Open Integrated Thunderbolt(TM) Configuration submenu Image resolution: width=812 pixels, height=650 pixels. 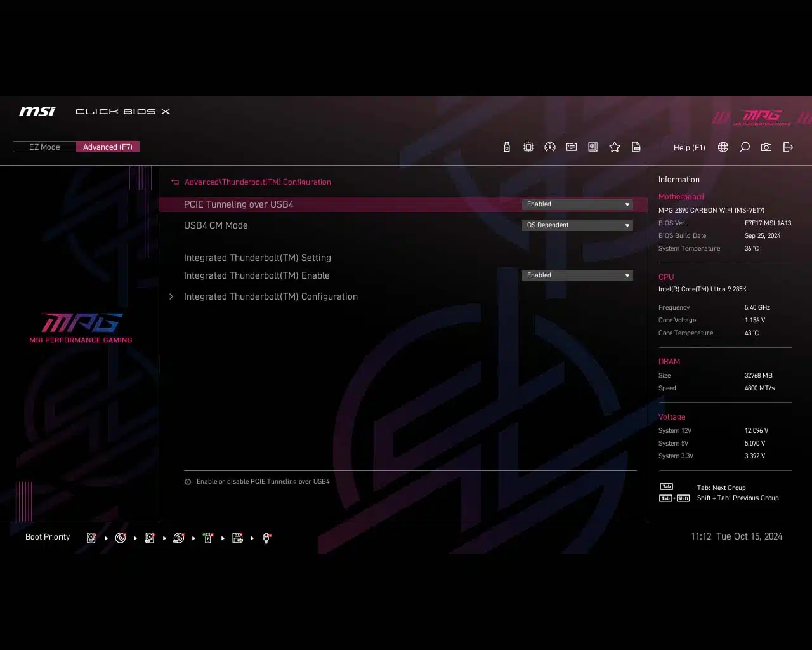tap(271, 296)
